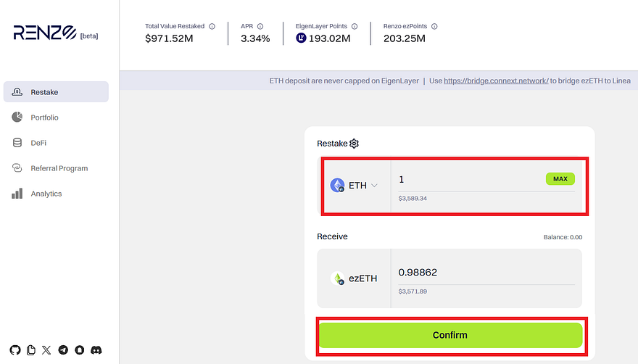
Task: Open the Mirror arch-shaped icon link
Action: coord(79,350)
